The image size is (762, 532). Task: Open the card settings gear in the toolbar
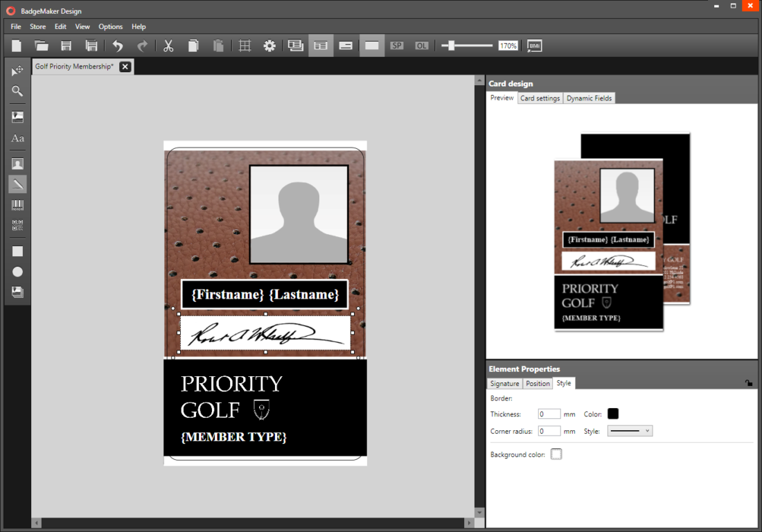coord(269,45)
